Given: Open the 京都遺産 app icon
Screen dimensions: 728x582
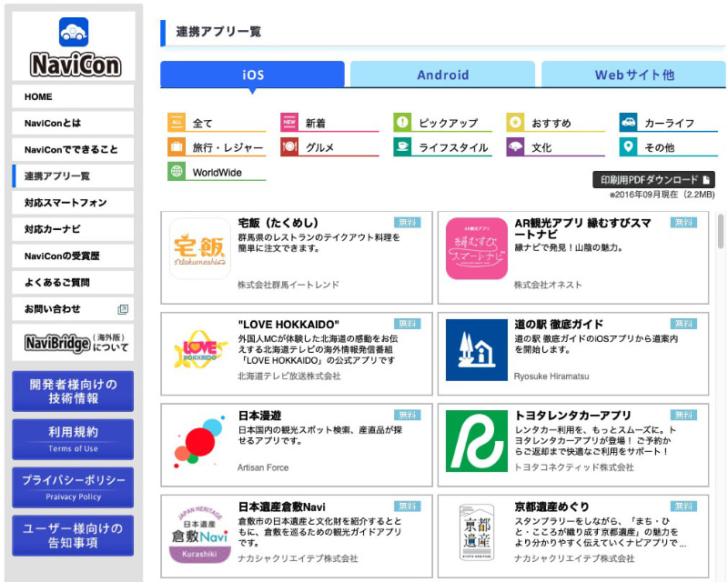Looking at the screenshot, I should [x=476, y=532].
